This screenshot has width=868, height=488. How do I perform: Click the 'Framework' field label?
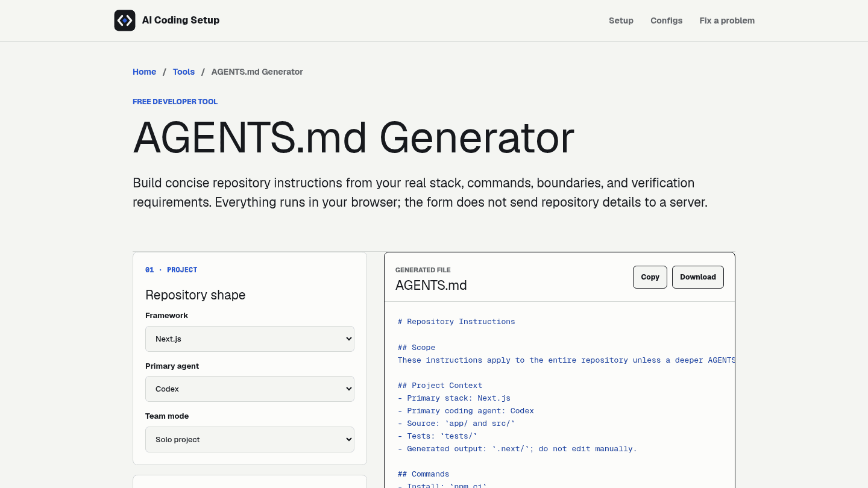tap(166, 316)
